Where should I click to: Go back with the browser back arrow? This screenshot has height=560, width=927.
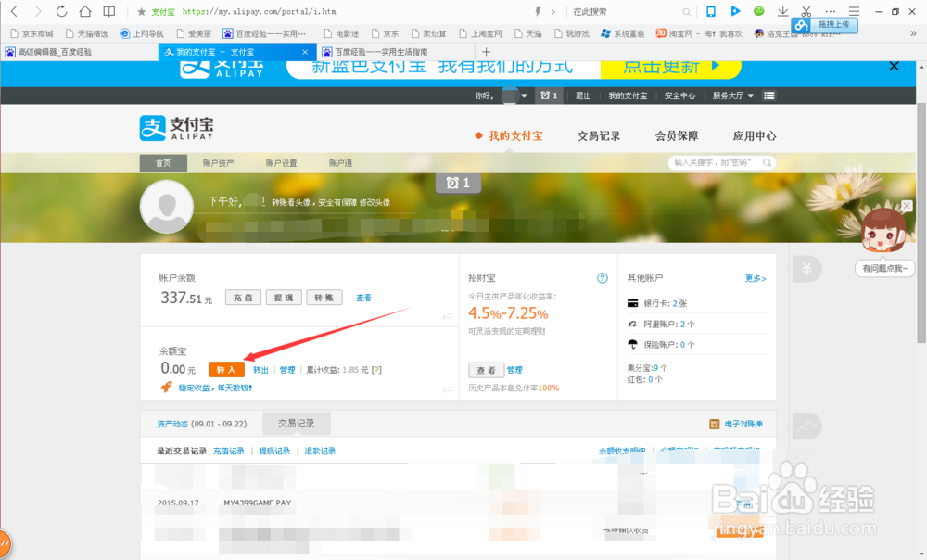coord(14,11)
